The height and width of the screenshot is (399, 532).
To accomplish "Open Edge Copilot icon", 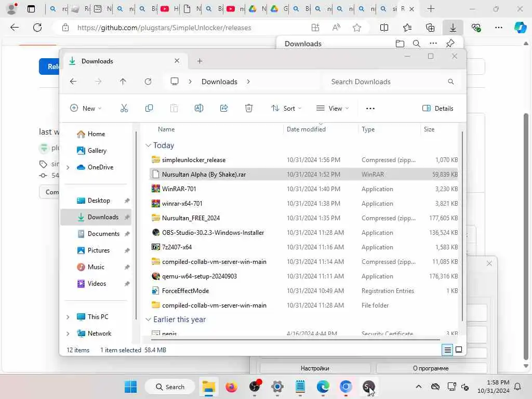I will tap(520, 28).
